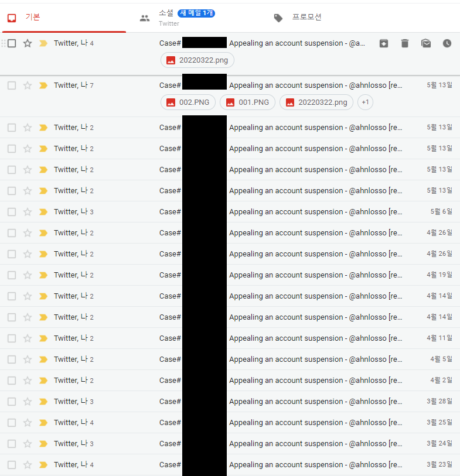Open the conversation from Twitter, 나 7

click(x=230, y=96)
